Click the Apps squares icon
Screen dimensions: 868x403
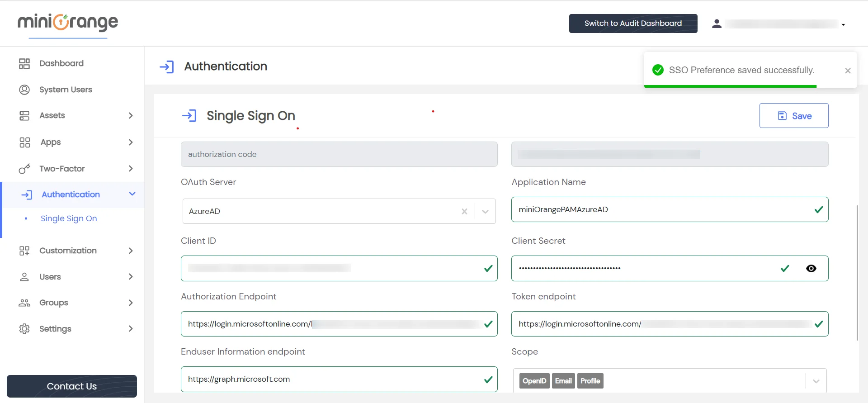(24, 142)
